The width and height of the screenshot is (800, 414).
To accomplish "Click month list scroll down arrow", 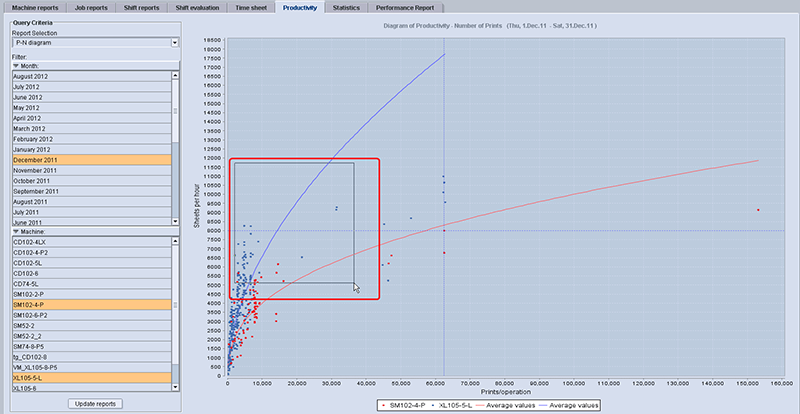I will pos(176,222).
